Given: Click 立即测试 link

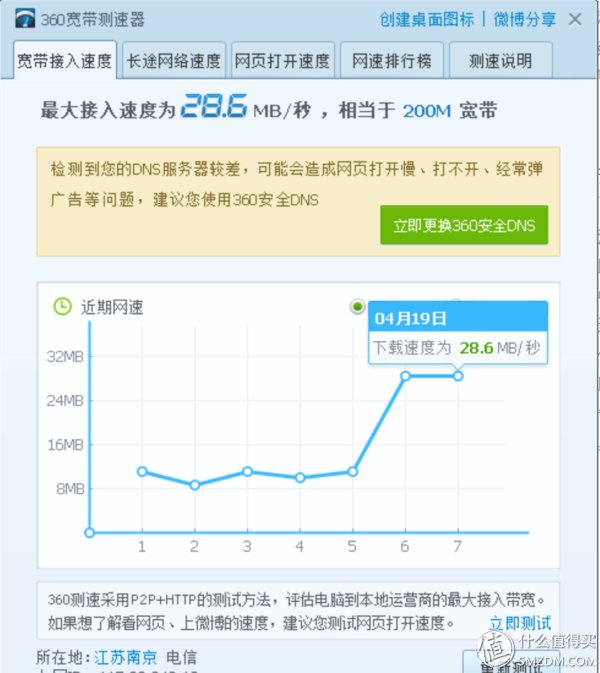Looking at the screenshot, I should click(x=520, y=623).
